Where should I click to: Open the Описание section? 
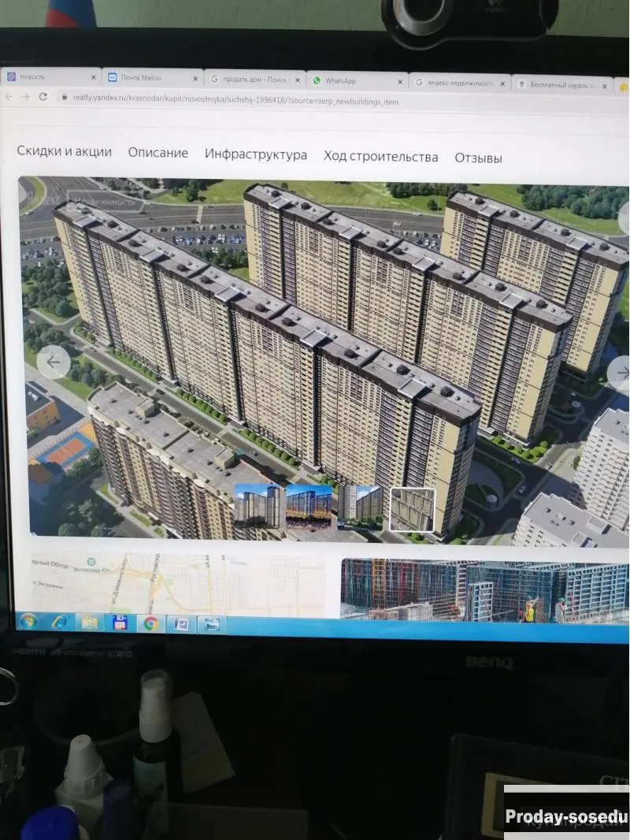pos(158,153)
